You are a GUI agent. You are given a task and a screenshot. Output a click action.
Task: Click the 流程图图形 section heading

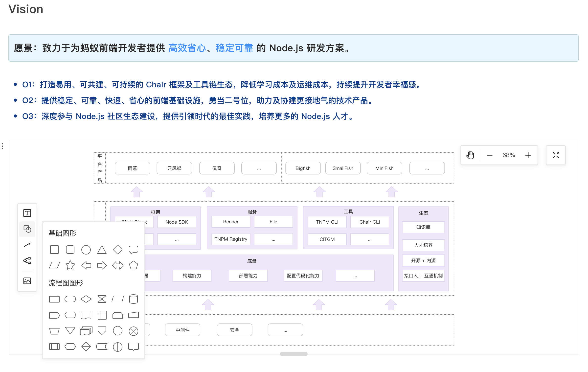(66, 283)
